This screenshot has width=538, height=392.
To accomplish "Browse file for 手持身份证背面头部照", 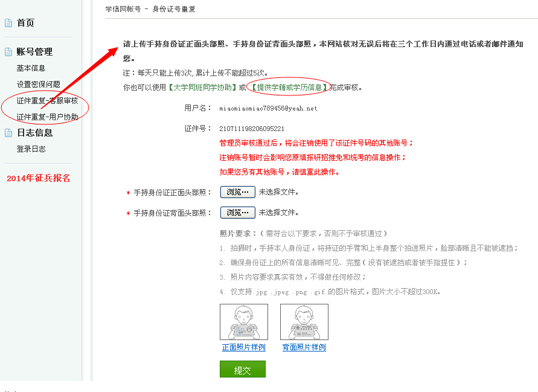I will point(237,213).
